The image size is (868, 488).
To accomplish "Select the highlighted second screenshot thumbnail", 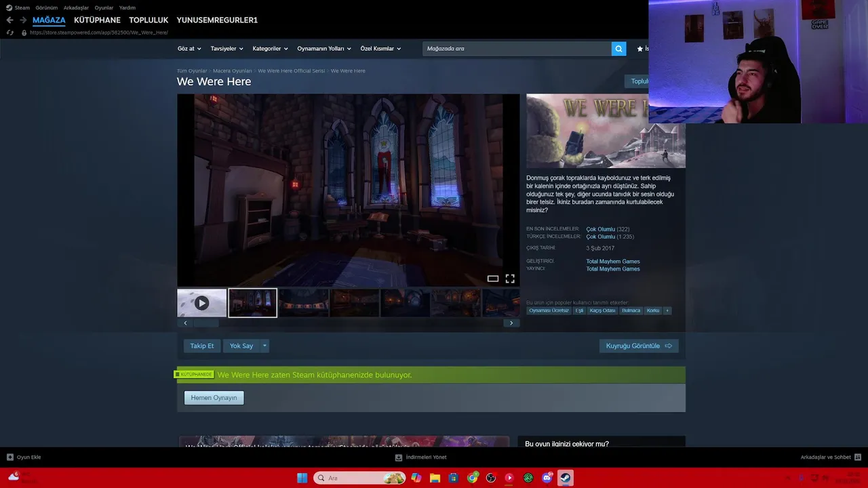I will point(252,303).
